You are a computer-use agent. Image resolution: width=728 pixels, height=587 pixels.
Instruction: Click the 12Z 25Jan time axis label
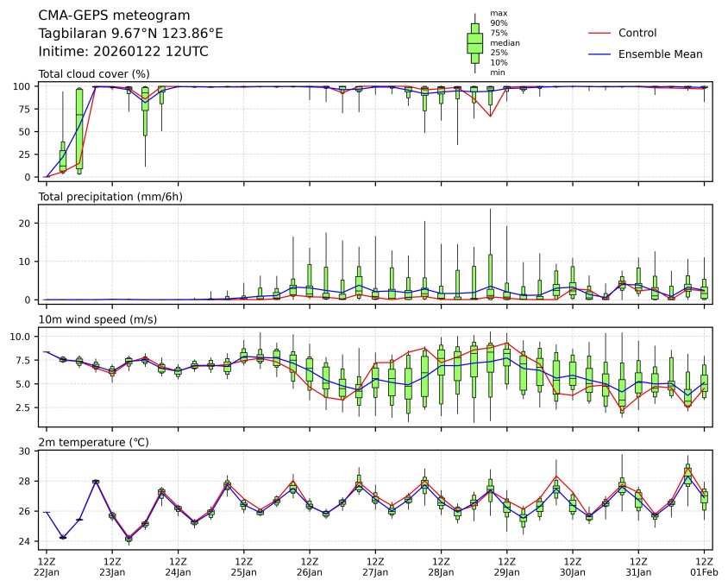tap(243, 566)
